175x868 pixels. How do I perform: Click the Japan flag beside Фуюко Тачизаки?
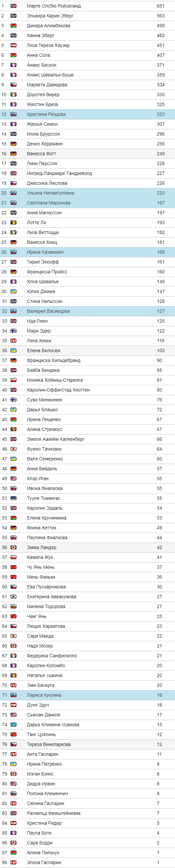(13, 449)
